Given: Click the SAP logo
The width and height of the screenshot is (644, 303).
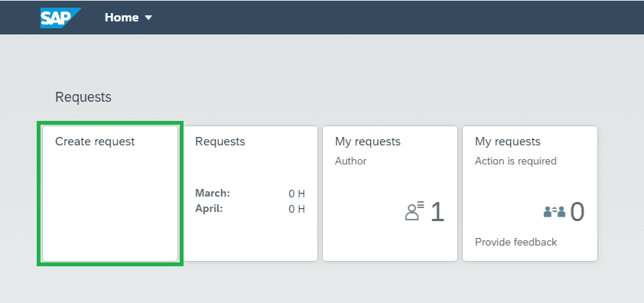Looking at the screenshot, I should [60, 18].
